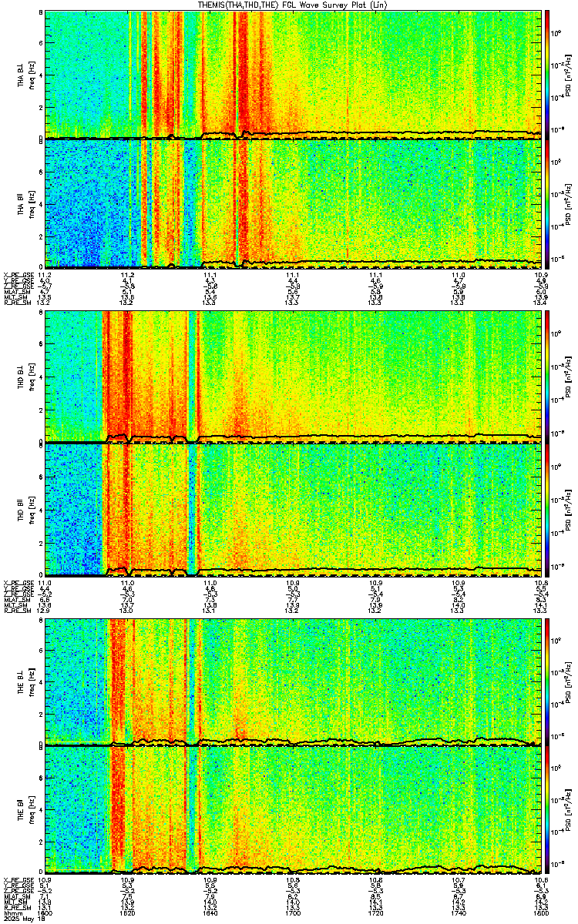Click the 'THD B⊥ freq [Hz]' axis label
Screen dimensions: 578x924
point(25,377)
